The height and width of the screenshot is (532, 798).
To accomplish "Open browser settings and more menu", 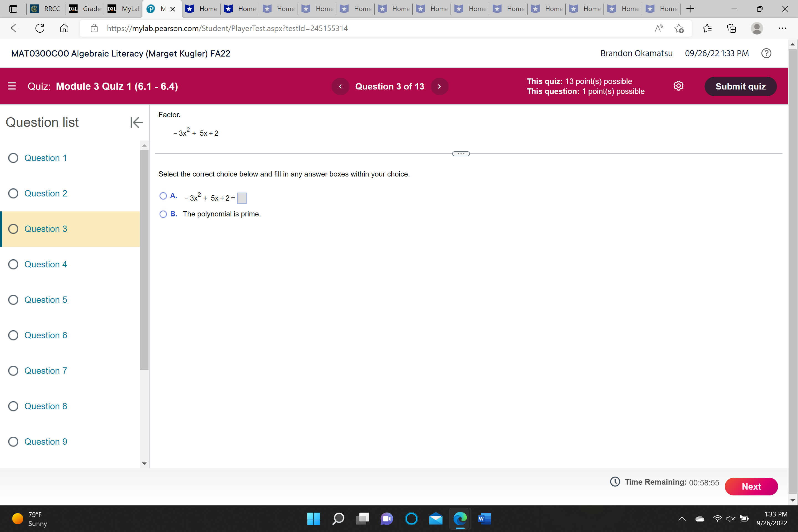I will (782, 28).
